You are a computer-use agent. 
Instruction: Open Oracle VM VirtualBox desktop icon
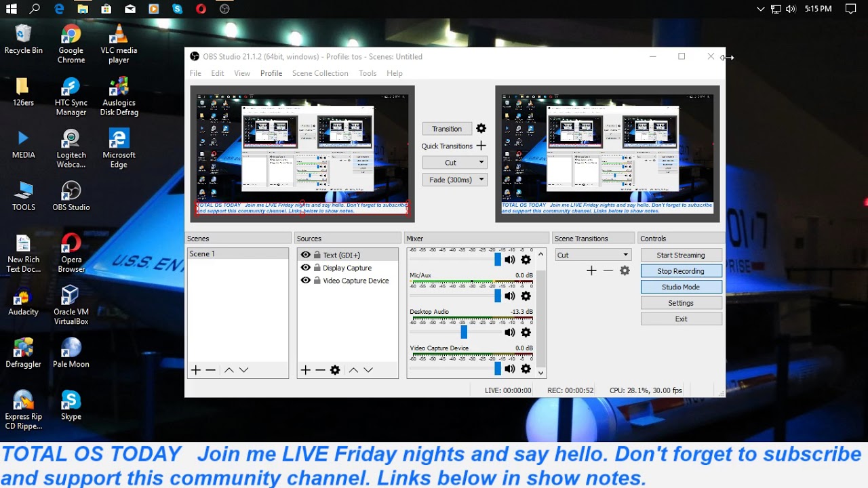point(71,305)
